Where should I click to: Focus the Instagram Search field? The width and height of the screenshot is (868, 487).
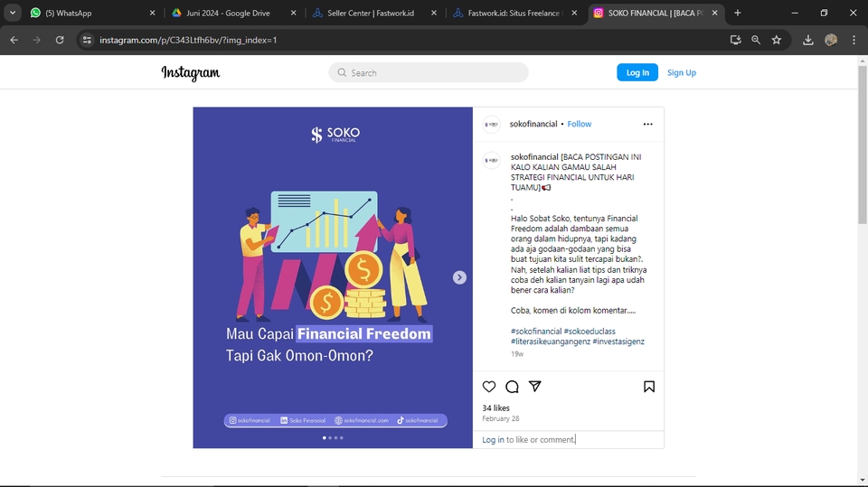click(x=428, y=72)
